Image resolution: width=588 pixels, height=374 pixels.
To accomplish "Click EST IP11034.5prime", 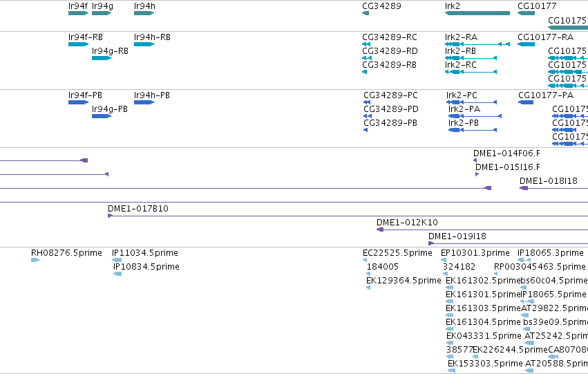I will [x=117, y=261].
